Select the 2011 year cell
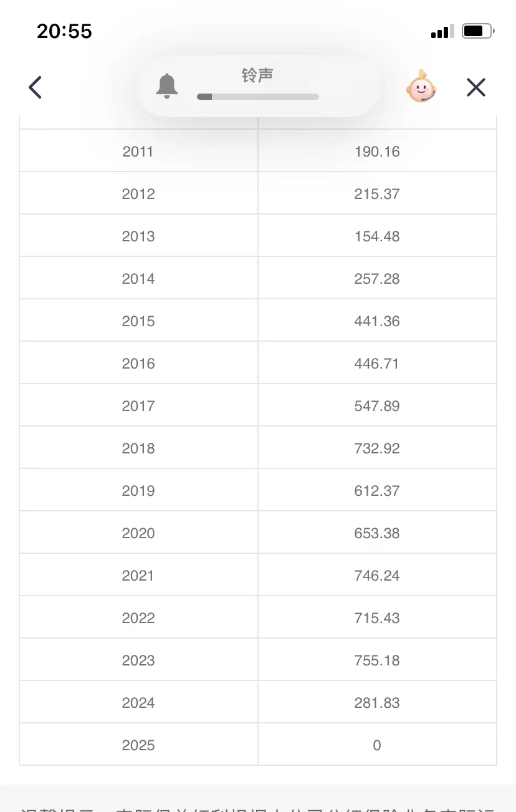This screenshot has height=812, width=516. [x=138, y=152]
